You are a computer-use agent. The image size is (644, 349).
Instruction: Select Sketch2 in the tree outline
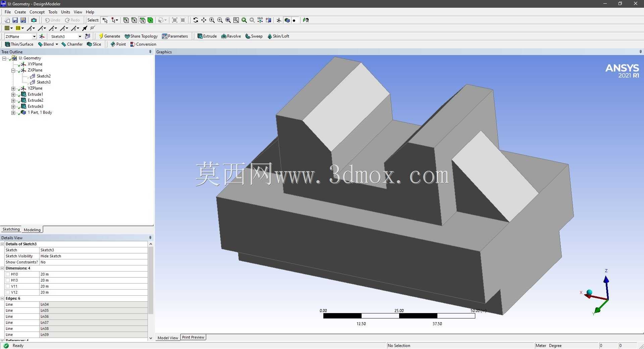pyautogui.click(x=44, y=76)
